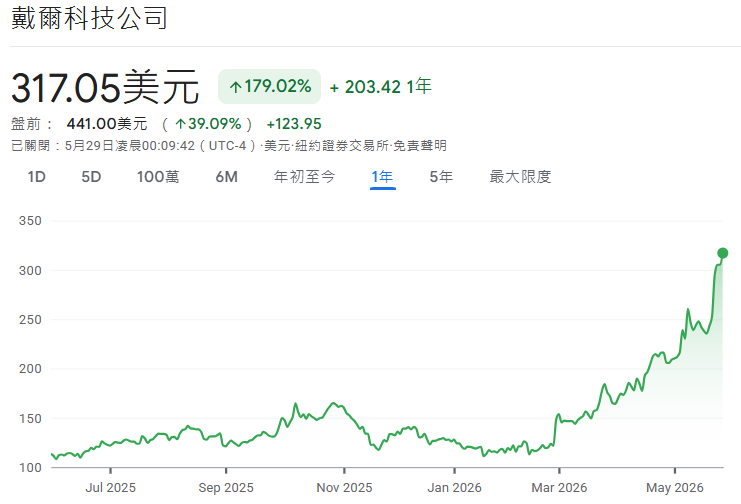Click the +123.95 pre-market change
The width and height of the screenshot is (741, 504).
[294, 124]
